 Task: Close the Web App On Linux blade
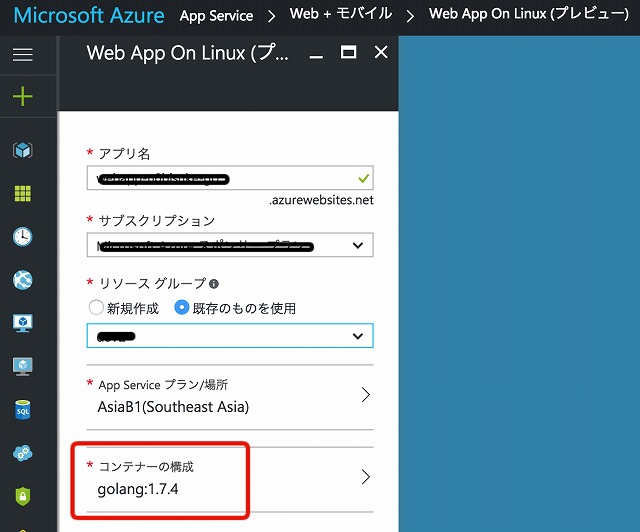coord(381,52)
